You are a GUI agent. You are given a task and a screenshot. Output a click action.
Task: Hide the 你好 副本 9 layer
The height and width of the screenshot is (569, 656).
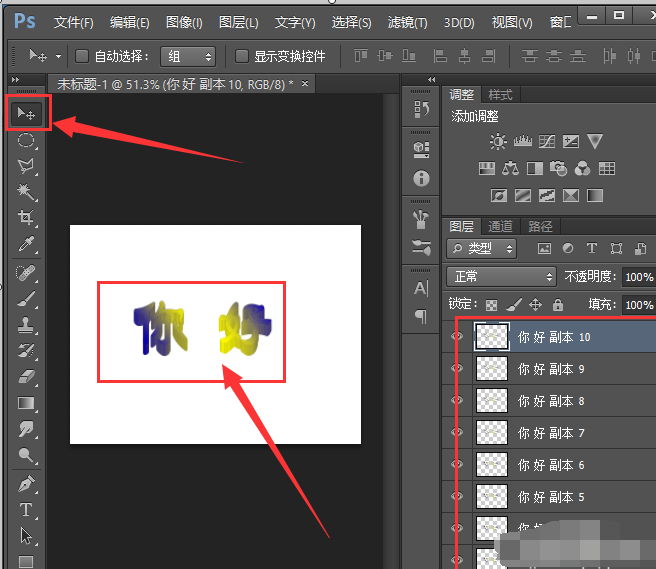tap(457, 369)
